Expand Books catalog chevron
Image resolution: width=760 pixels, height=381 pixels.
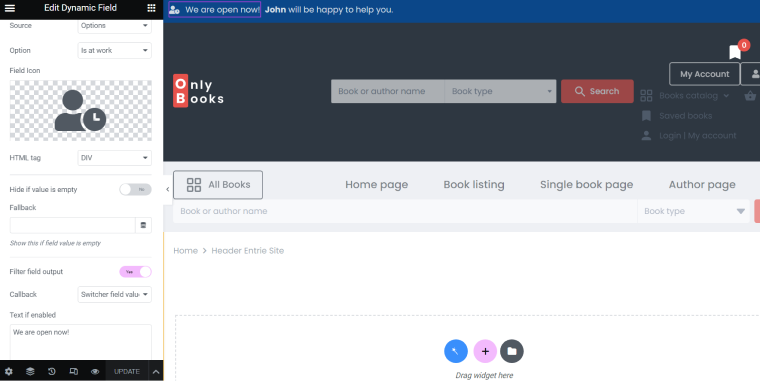tap(726, 96)
